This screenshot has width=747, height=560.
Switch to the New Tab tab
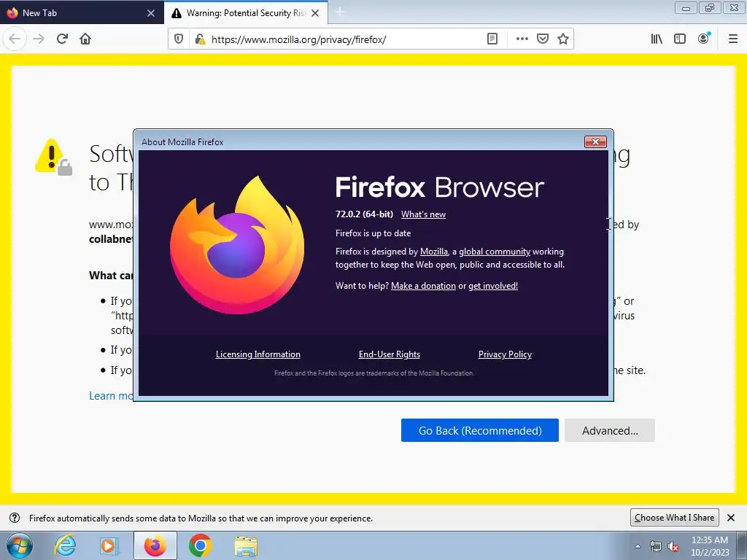[x=81, y=13]
